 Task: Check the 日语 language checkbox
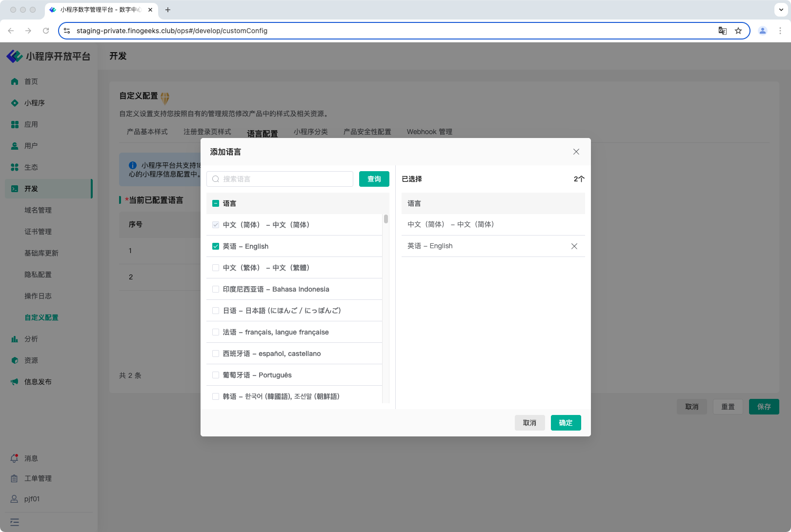[x=216, y=311]
